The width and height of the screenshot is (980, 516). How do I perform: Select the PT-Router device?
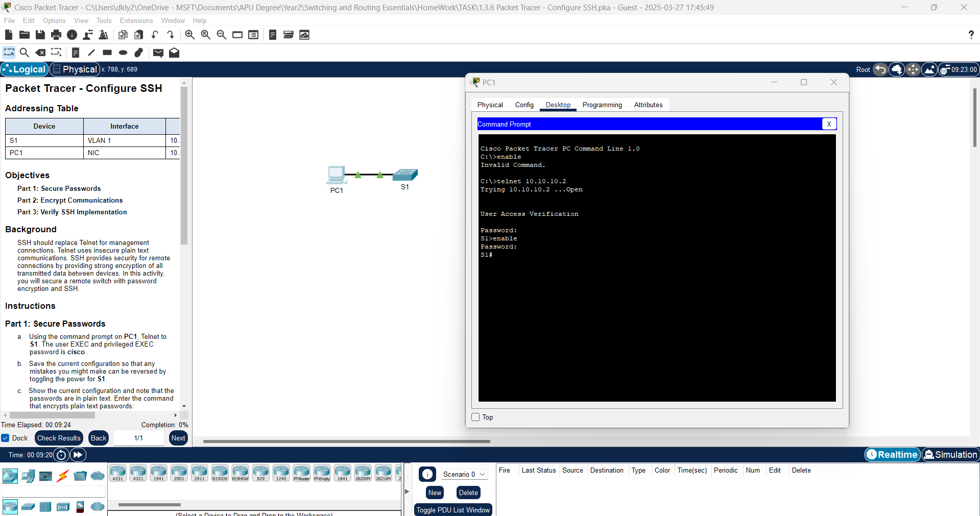click(x=301, y=473)
